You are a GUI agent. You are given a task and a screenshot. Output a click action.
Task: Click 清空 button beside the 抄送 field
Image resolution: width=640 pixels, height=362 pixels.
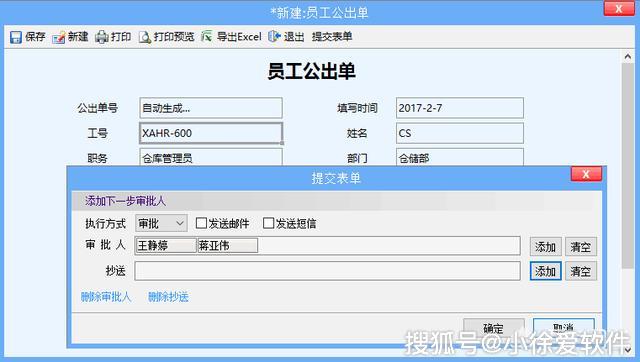[x=581, y=271]
